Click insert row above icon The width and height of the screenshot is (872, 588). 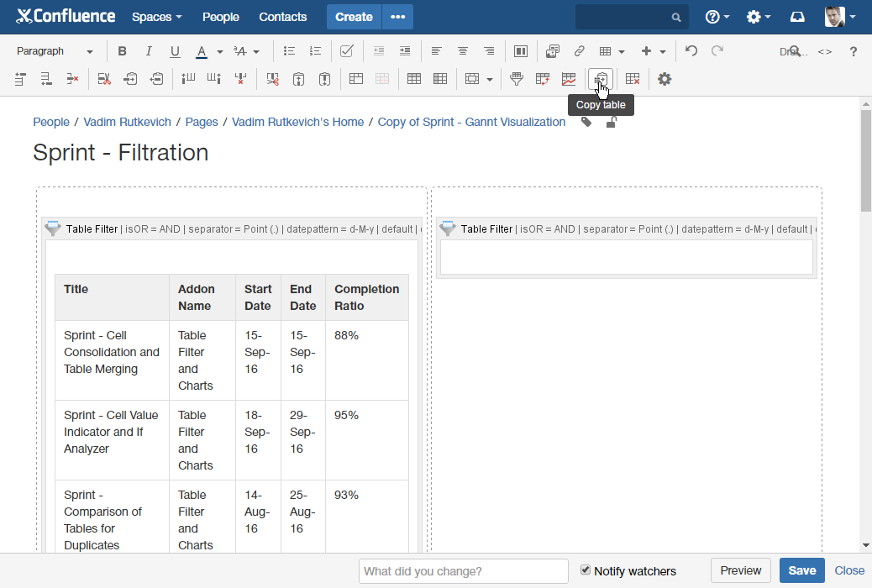pyautogui.click(x=20, y=79)
